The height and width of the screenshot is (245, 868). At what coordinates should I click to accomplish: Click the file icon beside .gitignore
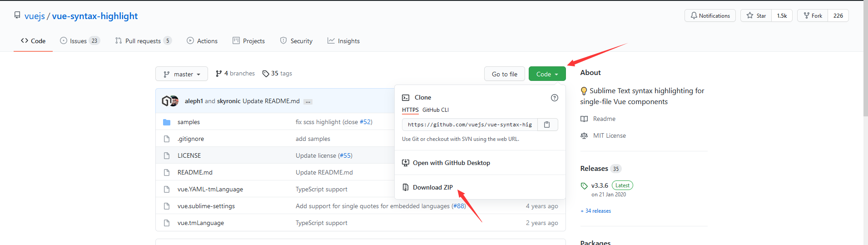(167, 139)
